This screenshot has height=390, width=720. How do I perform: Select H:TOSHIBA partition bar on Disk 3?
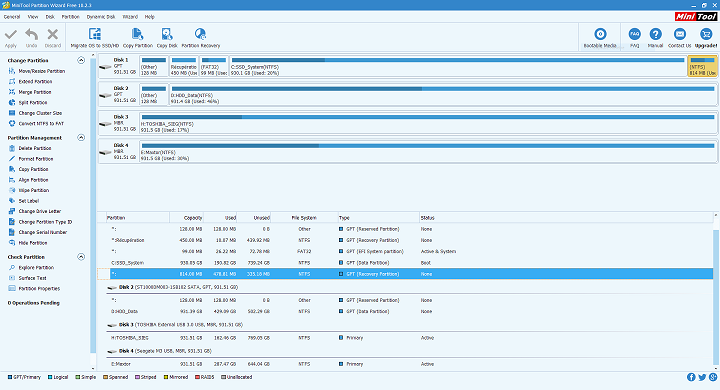[x=428, y=123]
